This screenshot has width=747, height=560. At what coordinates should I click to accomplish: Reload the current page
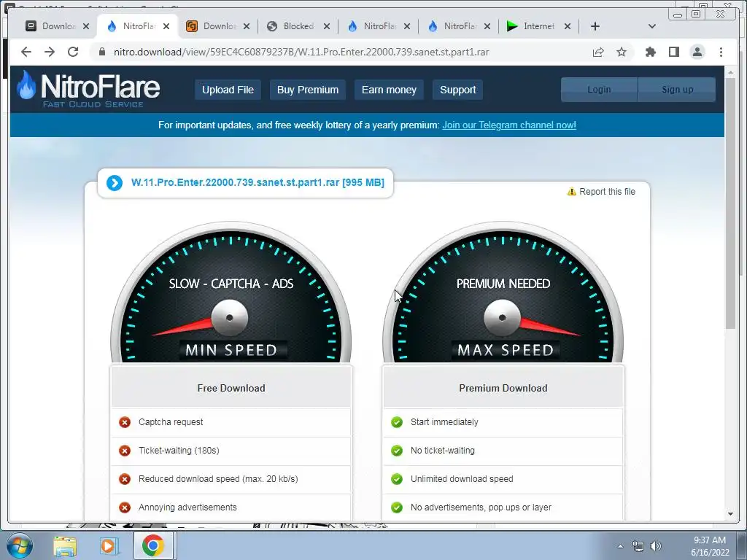(x=73, y=52)
